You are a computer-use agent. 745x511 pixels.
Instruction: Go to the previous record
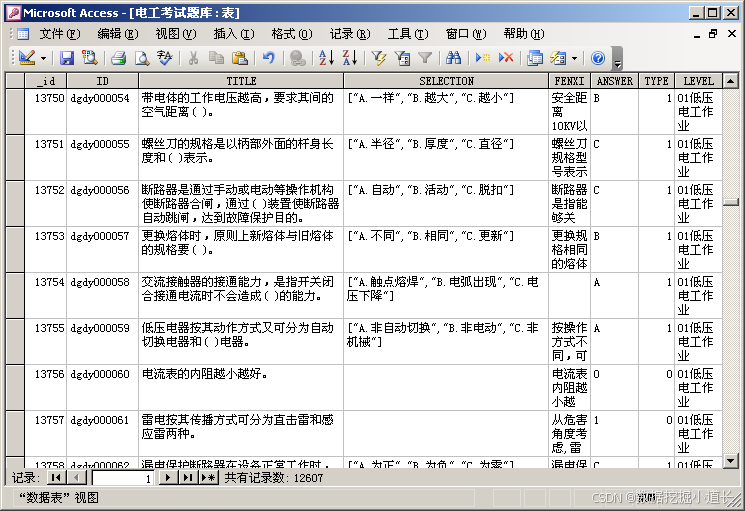pos(76,477)
